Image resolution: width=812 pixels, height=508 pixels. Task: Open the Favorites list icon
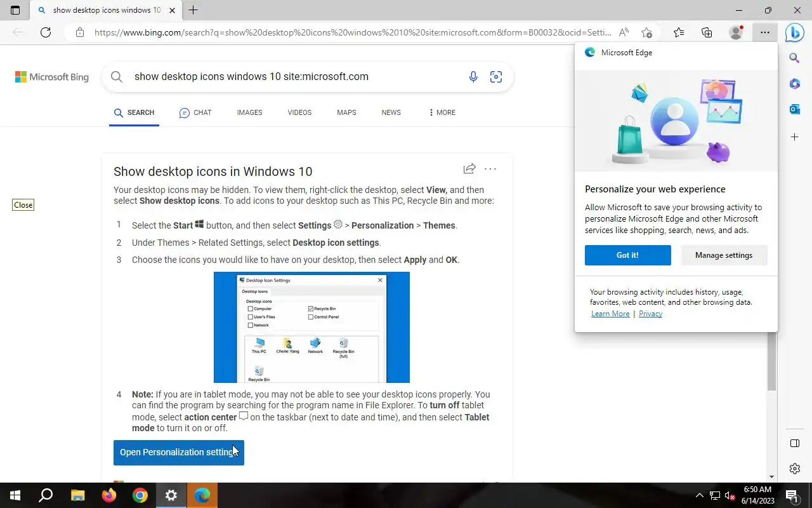679,32
